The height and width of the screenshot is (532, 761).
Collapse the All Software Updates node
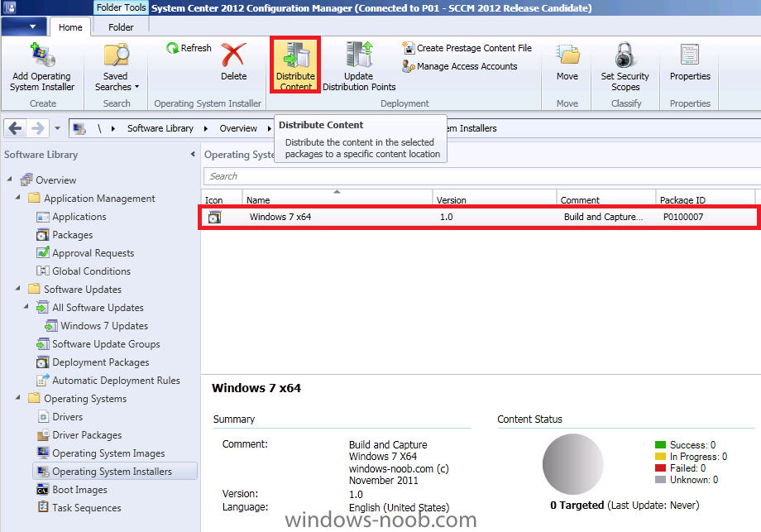tap(26, 306)
